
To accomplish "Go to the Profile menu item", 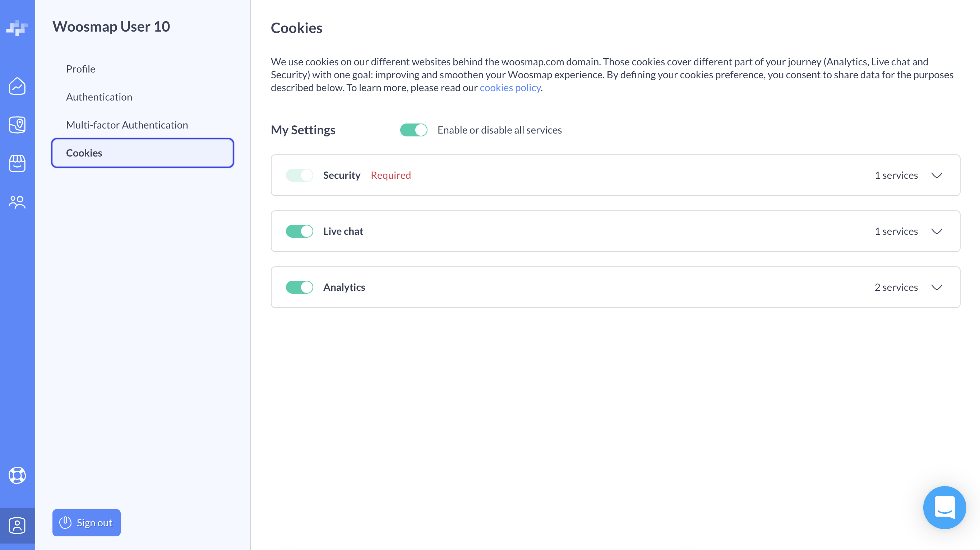I will pos(81,69).
